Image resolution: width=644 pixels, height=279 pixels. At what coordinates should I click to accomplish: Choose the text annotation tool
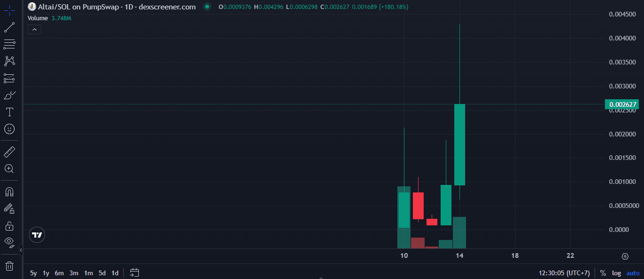pos(9,112)
